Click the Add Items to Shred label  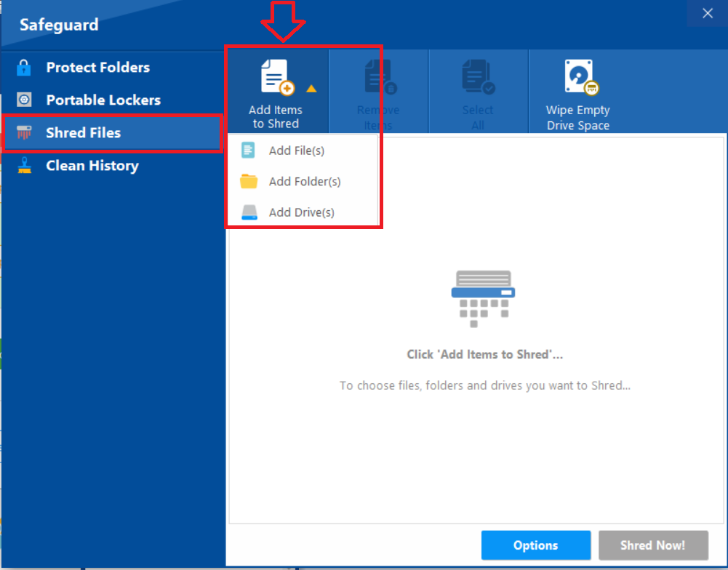click(276, 117)
